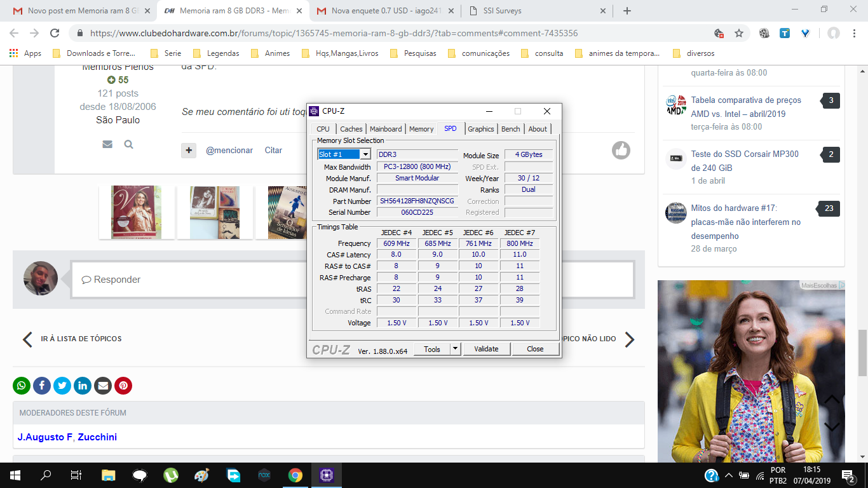
Task: Click the 800 MHz frequency cell under JEDEC #7
Action: pyautogui.click(x=520, y=243)
